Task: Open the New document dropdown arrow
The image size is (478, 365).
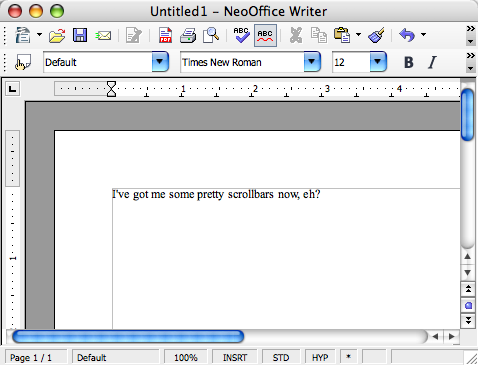Action: point(39,34)
